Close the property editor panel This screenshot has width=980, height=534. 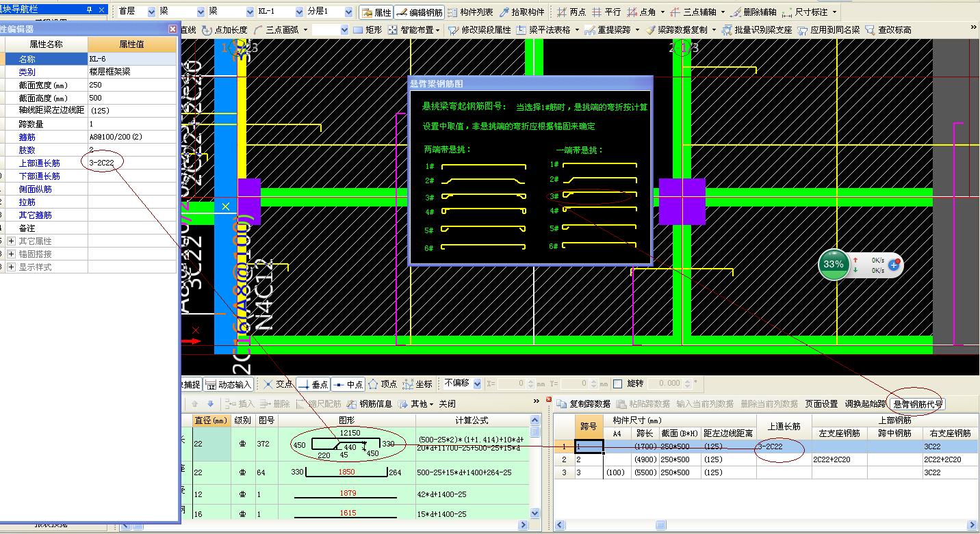click(x=172, y=29)
